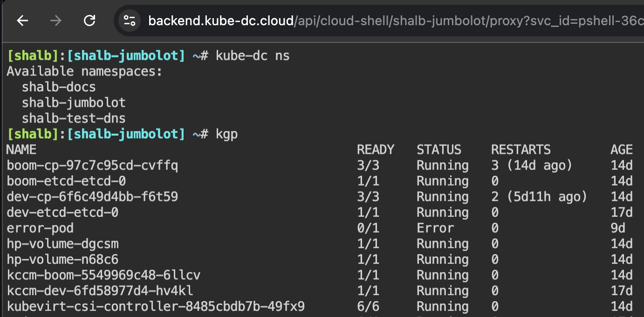Click the browser back arrow
This screenshot has width=644, height=317.
[22, 21]
